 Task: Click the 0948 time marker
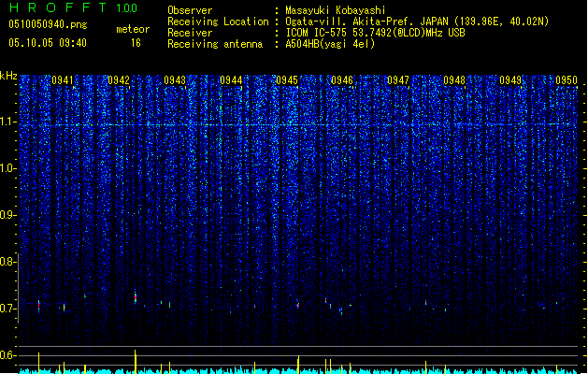tap(454, 80)
